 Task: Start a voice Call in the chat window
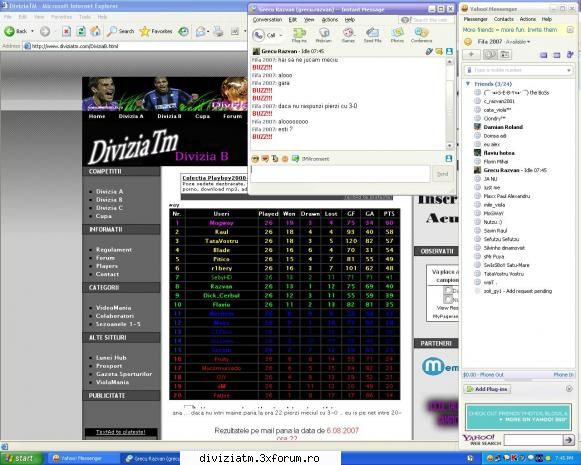(264, 35)
